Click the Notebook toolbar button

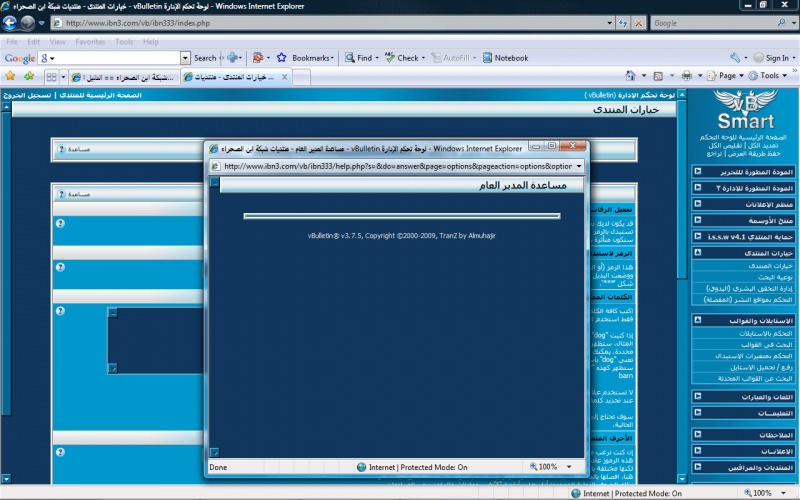pyautogui.click(x=505, y=58)
